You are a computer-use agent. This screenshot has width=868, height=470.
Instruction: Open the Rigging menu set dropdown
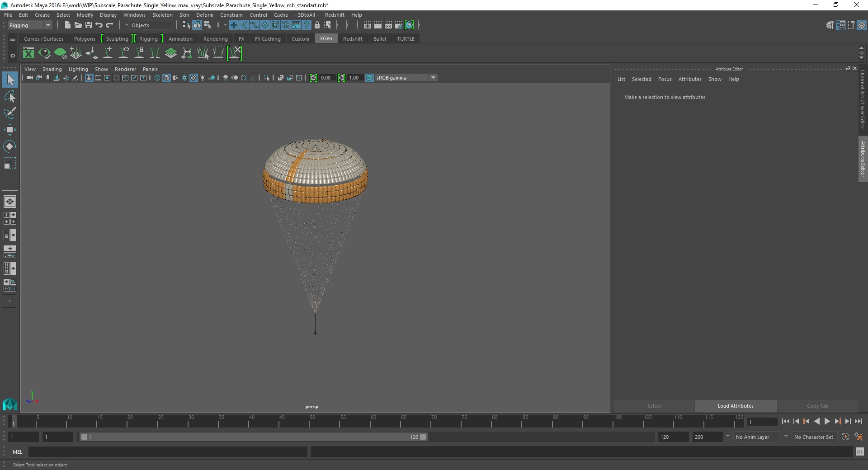point(30,25)
